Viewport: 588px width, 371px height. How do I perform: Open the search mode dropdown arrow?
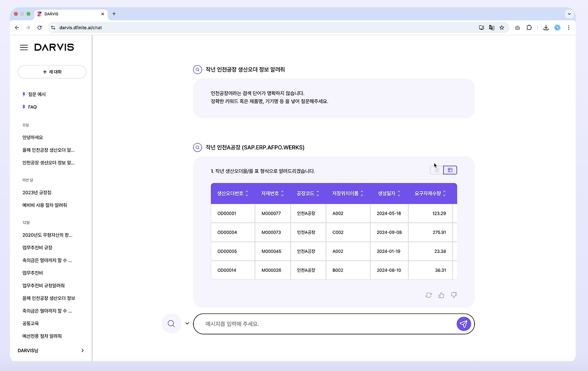(x=187, y=323)
